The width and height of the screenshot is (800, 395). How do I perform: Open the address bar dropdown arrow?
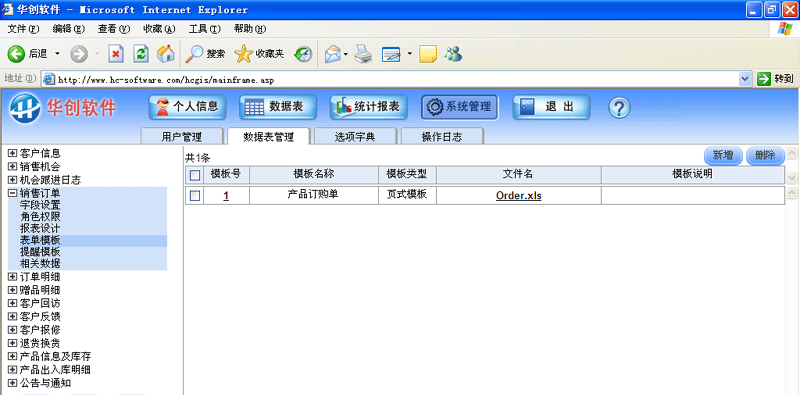pos(745,79)
